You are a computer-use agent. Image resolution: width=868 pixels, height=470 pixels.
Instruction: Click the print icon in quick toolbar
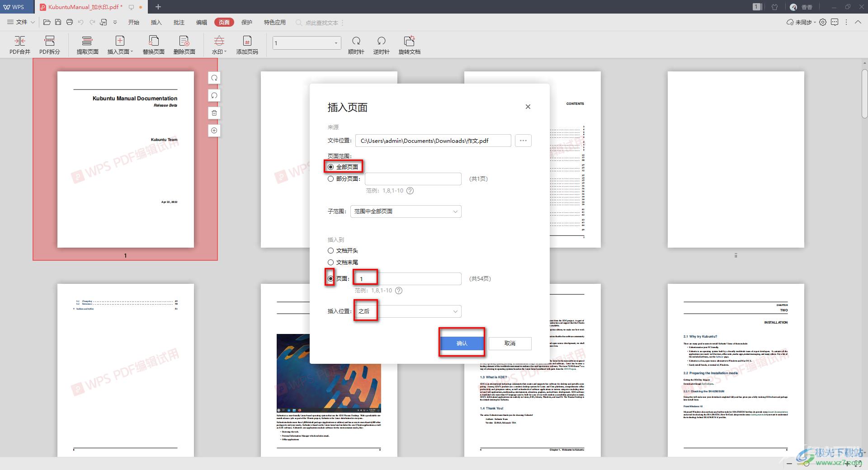(x=69, y=22)
